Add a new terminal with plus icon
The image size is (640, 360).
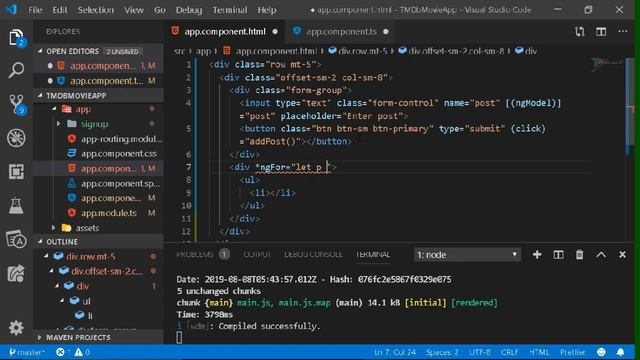point(537,255)
